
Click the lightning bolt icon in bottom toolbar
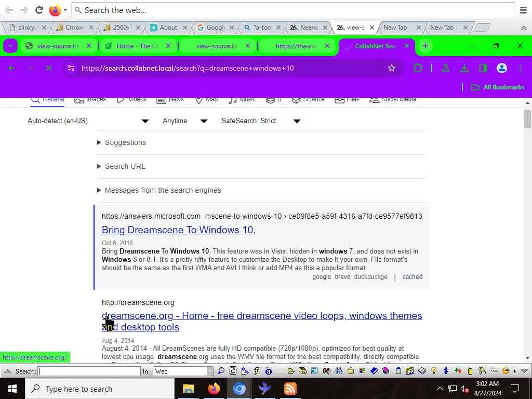[257, 371]
